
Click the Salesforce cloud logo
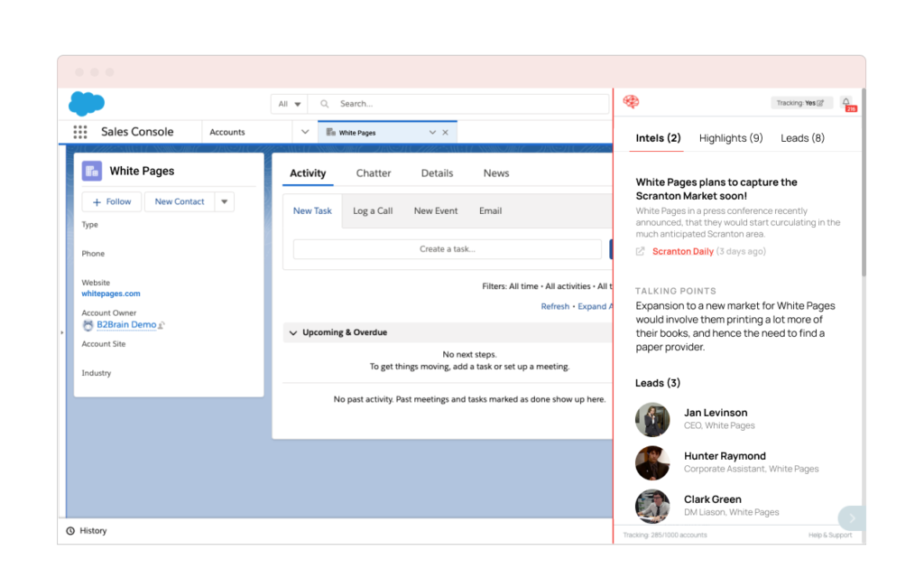pyautogui.click(x=87, y=104)
